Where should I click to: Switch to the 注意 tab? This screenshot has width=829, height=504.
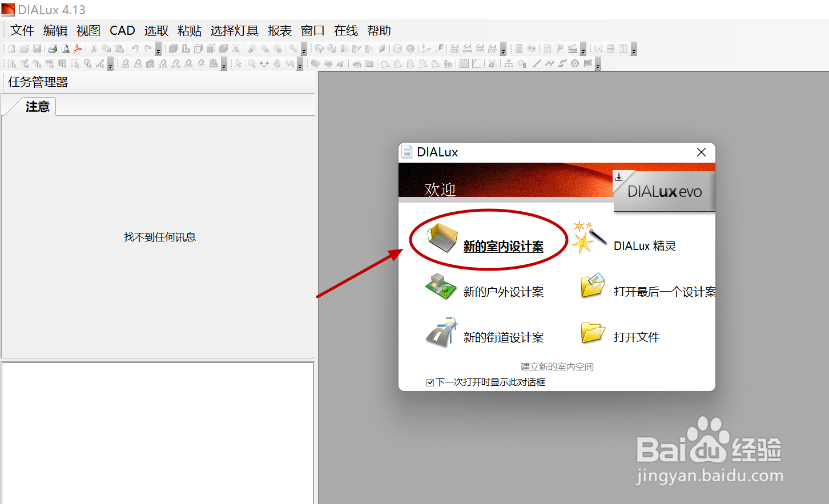point(37,107)
